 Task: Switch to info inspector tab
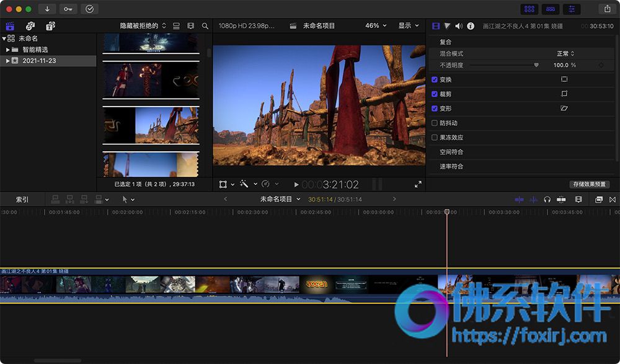[471, 26]
